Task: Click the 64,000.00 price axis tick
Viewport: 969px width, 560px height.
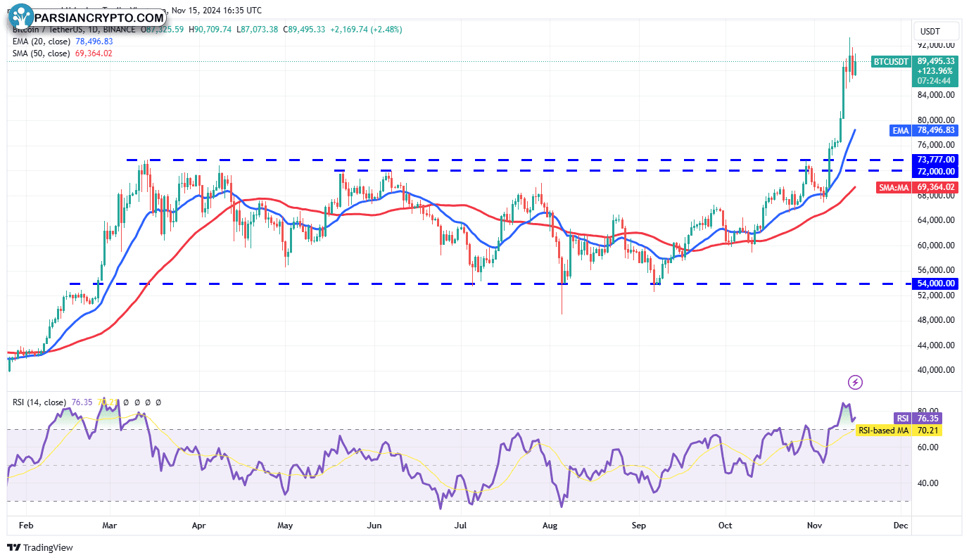Action: (936, 220)
